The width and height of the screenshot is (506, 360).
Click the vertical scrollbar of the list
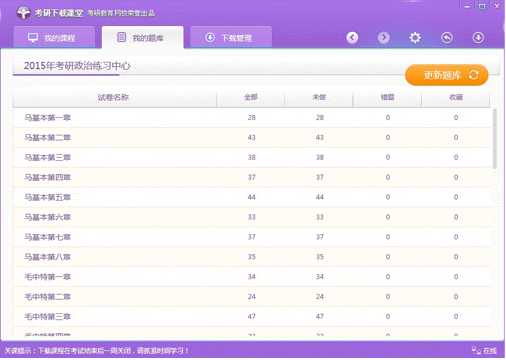[x=495, y=138]
